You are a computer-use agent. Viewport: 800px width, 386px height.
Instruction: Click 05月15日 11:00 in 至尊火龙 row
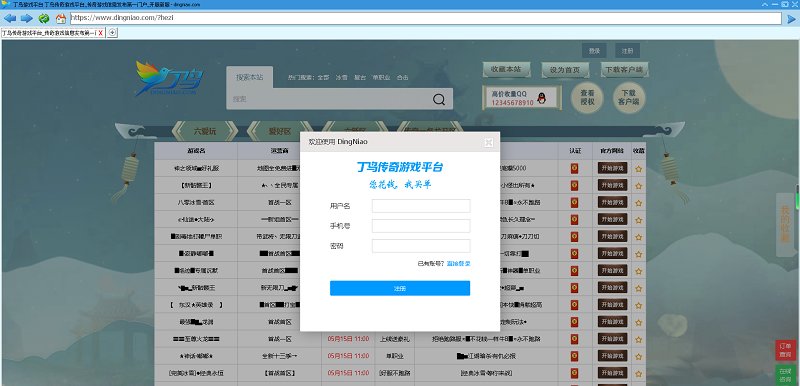click(x=348, y=339)
